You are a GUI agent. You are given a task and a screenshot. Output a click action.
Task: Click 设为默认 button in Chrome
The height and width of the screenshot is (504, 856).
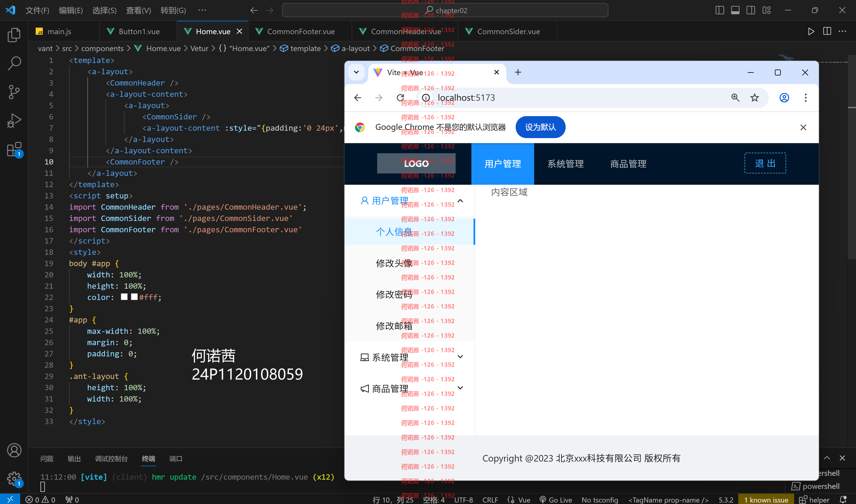point(540,127)
